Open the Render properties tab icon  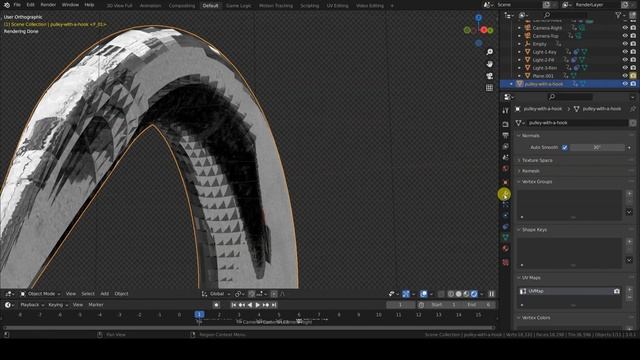[505, 124]
